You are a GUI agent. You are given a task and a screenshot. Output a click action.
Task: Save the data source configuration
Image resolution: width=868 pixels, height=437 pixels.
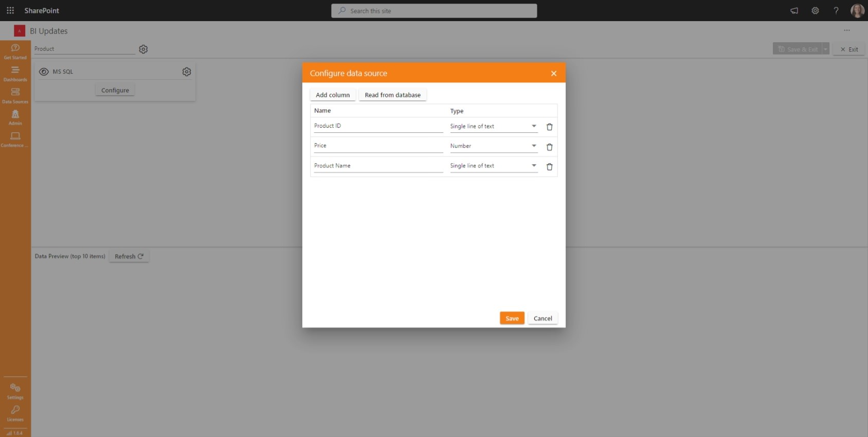click(512, 318)
